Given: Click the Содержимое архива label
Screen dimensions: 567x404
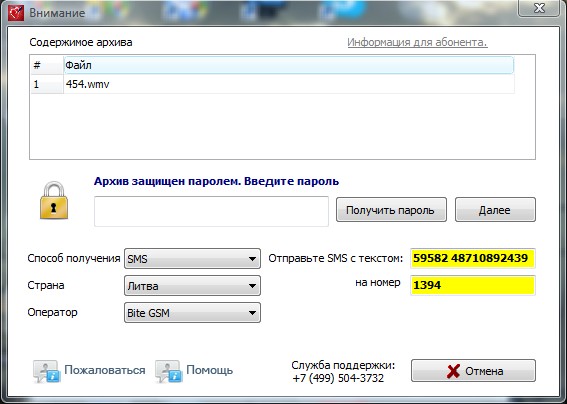Looking at the screenshot, I should click(x=81, y=42).
